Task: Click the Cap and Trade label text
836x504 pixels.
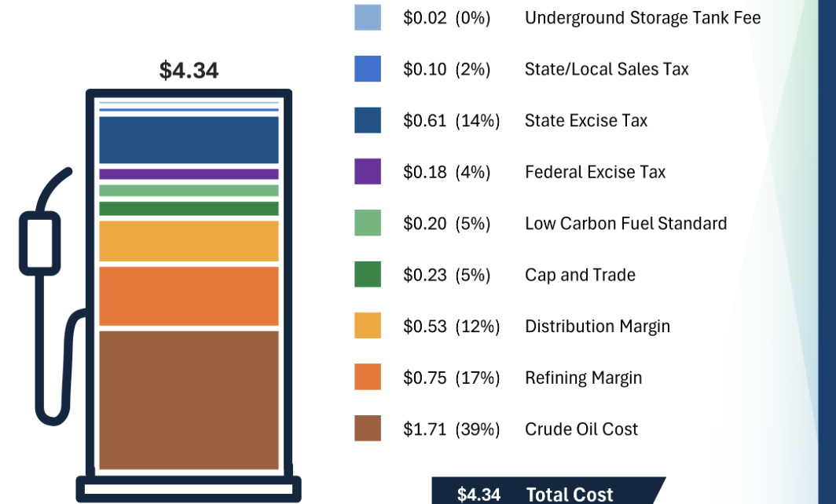Action: click(x=580, y=276)
